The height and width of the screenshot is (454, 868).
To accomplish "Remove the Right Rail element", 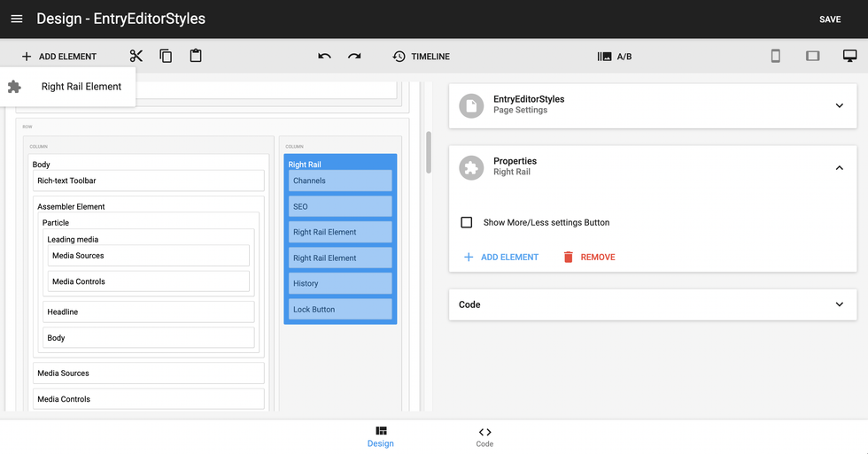I will tap(589, 257).
